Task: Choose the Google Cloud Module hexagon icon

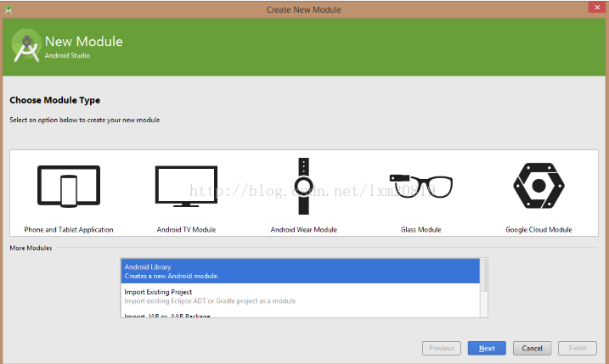Action: pos(539,186)
